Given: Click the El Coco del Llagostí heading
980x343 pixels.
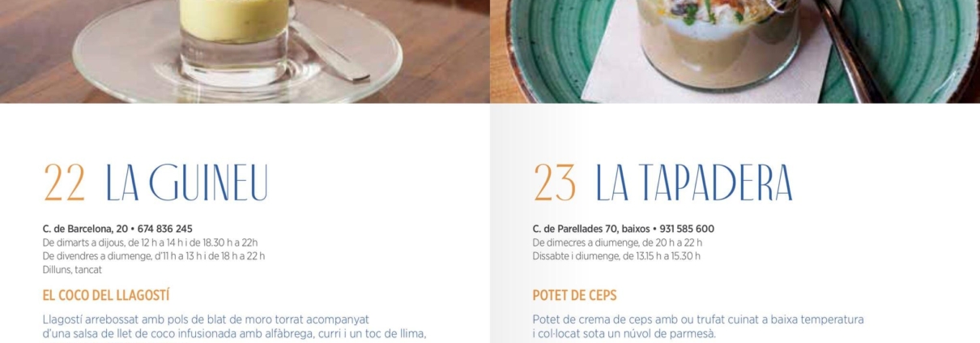Looking at the screenshot, I should coord(106,295).
